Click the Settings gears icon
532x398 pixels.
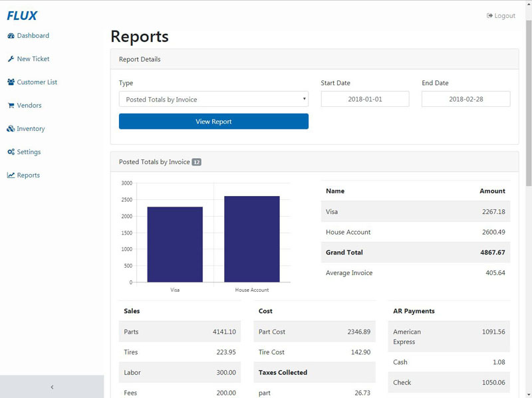tap(11, 152)
